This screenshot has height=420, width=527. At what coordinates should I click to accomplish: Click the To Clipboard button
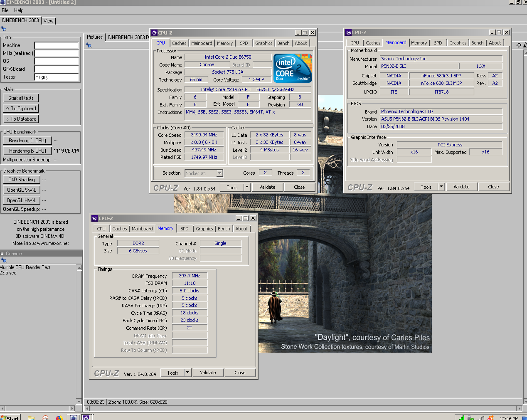coord(21,109)
